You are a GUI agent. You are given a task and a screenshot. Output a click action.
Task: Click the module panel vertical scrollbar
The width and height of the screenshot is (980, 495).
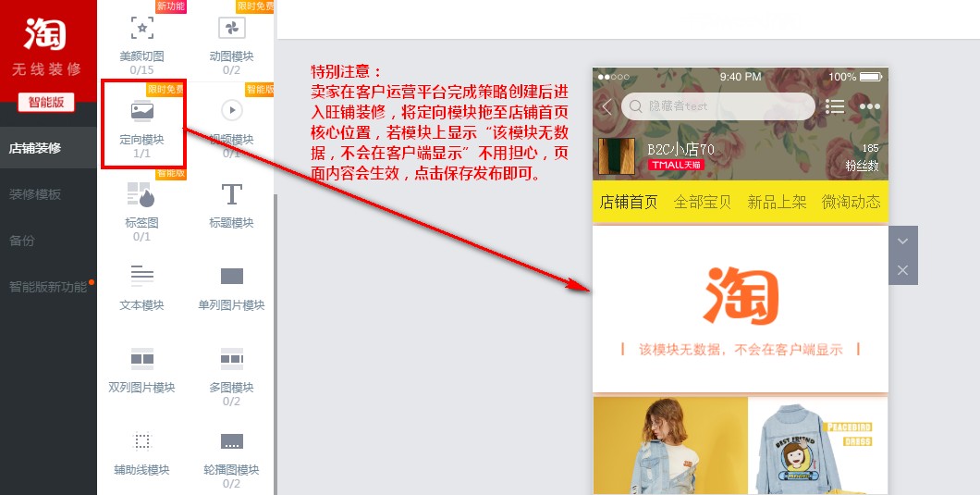pos(276,344)
